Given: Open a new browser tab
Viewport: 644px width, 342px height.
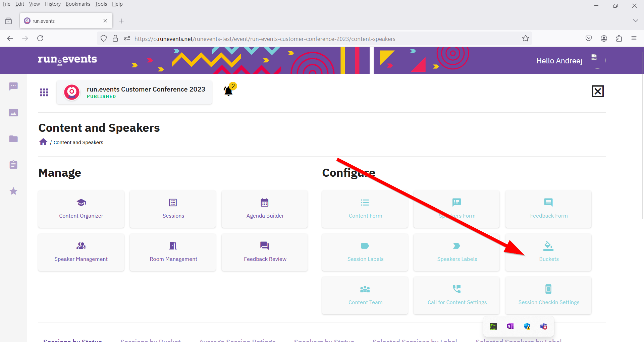Looking at the screenshot, I should click(121, 21).
